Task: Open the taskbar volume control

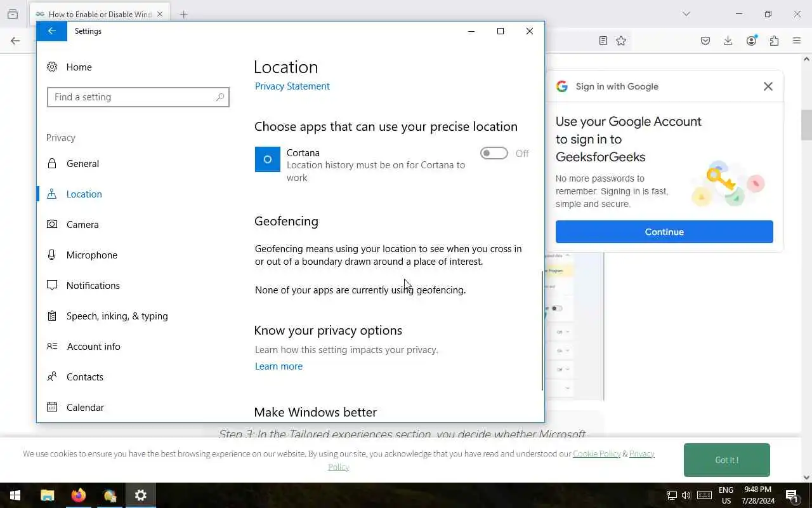Action: (x=686, y=495)
